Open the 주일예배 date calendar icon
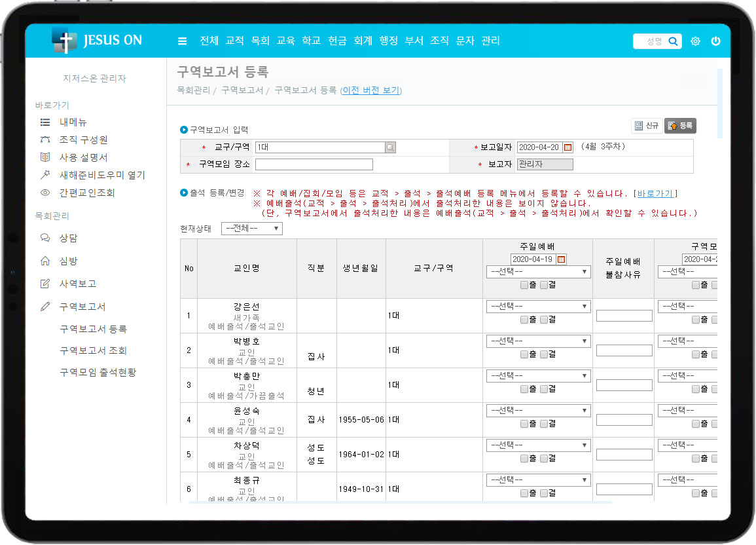 562,259
